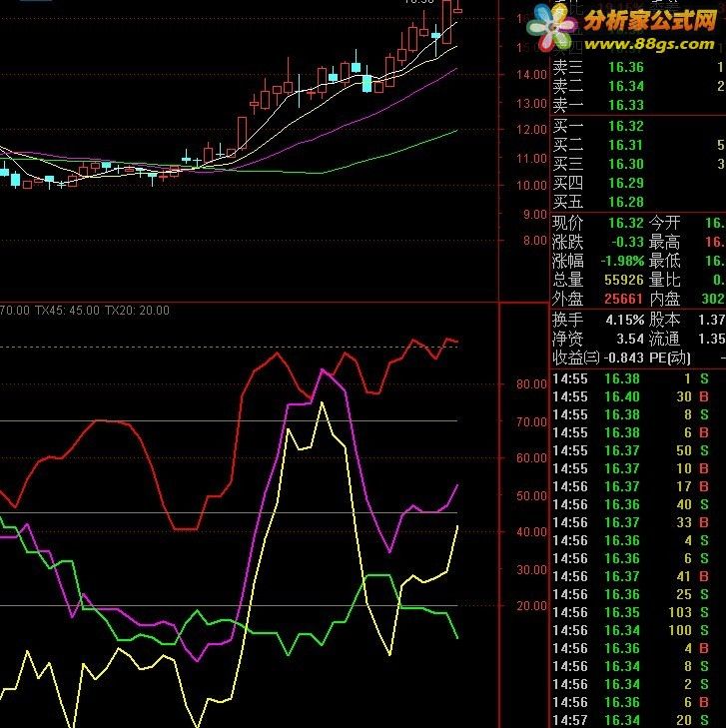This screenshot has width=726, height=728.
Task: Select the 买三 bid row at 16.30
Action: pyautogui.click(x=639, y=164)
